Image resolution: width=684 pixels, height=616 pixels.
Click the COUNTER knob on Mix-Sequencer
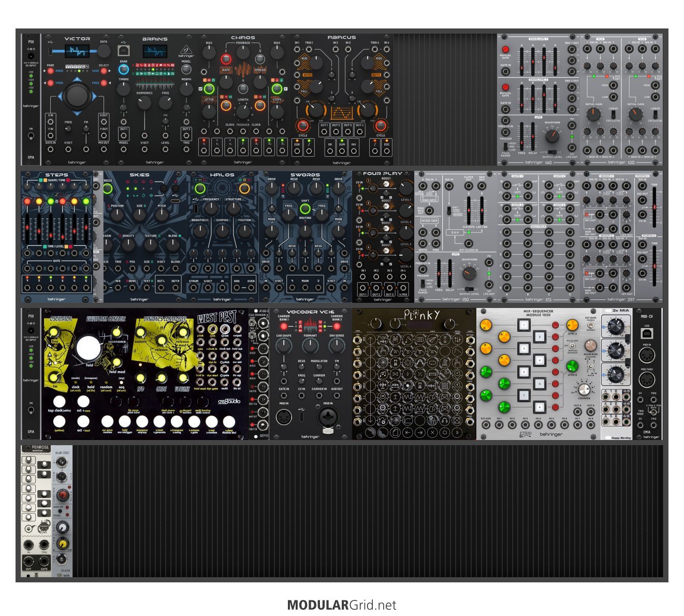pyautogui.click(x=584, y=389)
